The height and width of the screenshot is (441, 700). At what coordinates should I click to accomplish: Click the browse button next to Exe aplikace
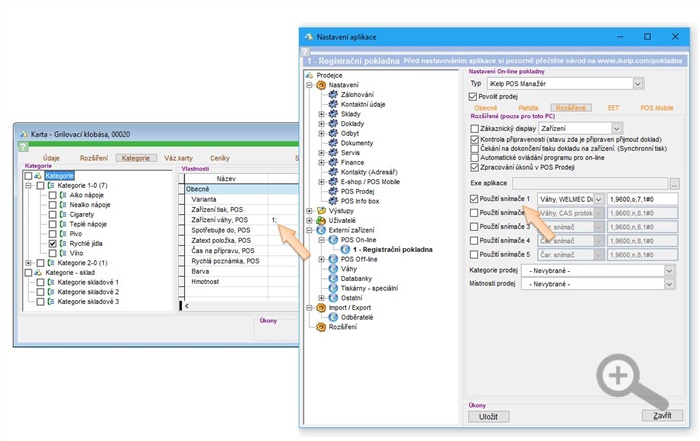pos(675,183)
